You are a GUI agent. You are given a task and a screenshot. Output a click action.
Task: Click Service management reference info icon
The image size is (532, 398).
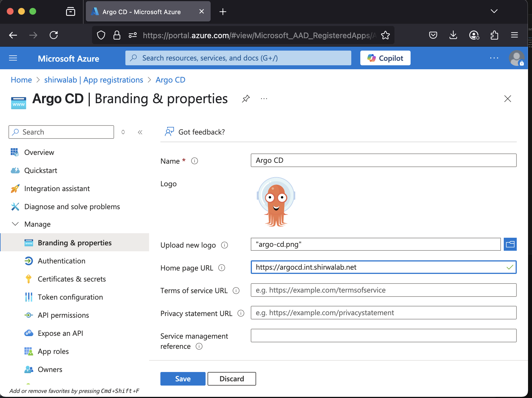[199, 346]
